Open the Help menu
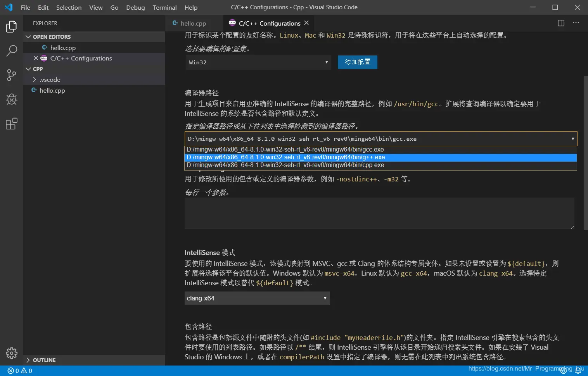The height and width of the screenshot is (376, 588). (x=191, y=7)
